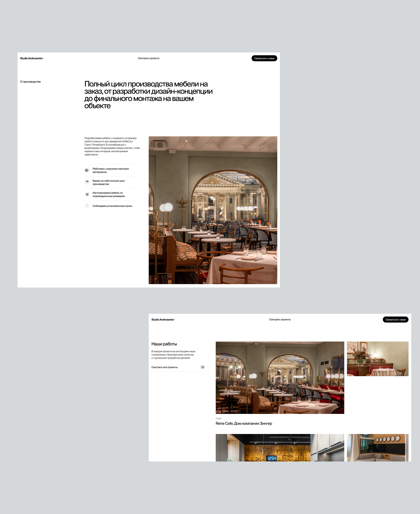Open the thumbnail with flowers and red sofa
The width and height of the screenshot is (420, 514).
(377, 359)
